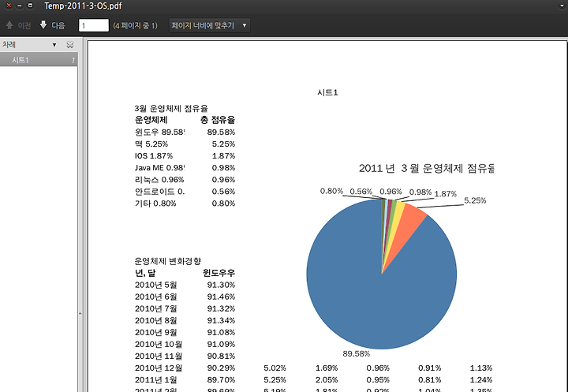Click the pie chart label 0.80%
This screenshot has width=568, height=392.
(x=331, y=191)
